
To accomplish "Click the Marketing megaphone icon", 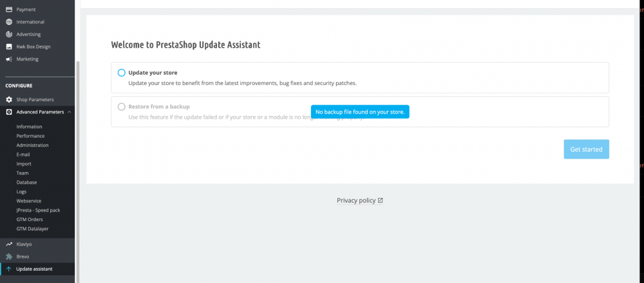I will (x=8, y=59).
